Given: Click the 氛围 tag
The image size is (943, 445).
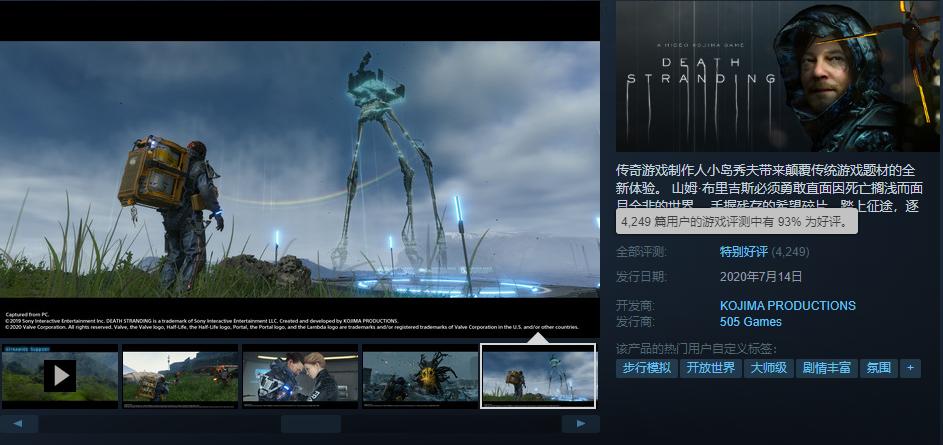Looking at the screenshot, I should [x=879, y=368].
